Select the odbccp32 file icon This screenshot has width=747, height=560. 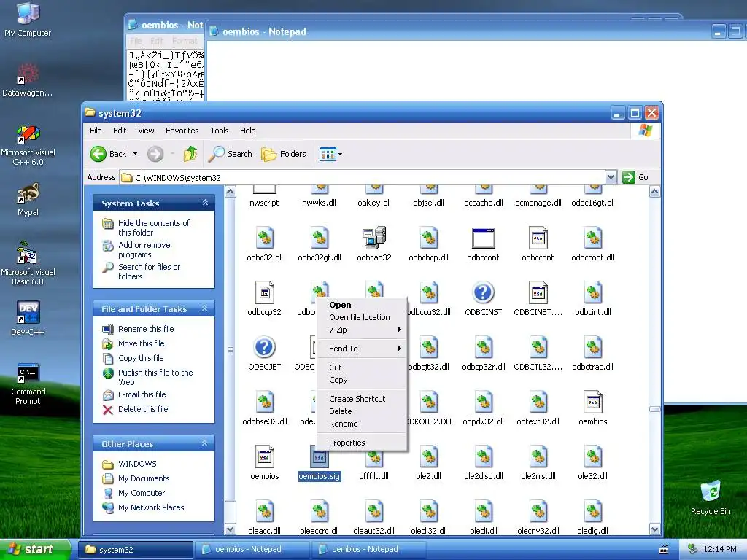[x=264, y=292]
